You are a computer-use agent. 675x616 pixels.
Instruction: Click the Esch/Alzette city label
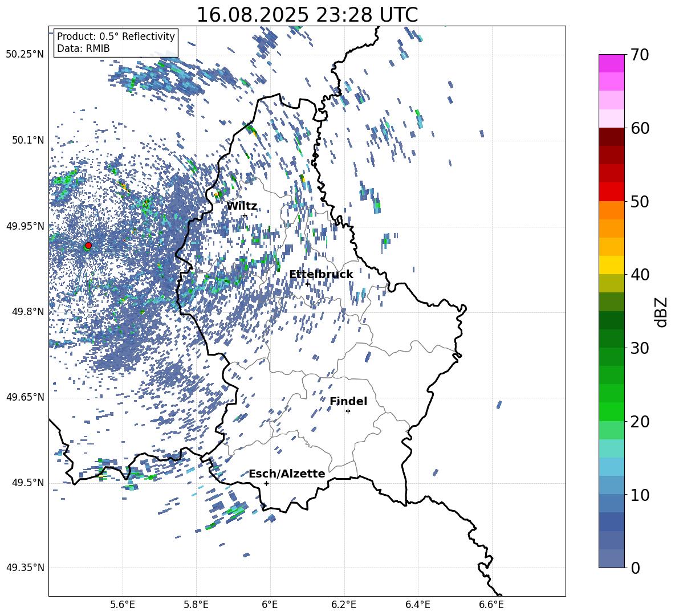pos(287,474)
